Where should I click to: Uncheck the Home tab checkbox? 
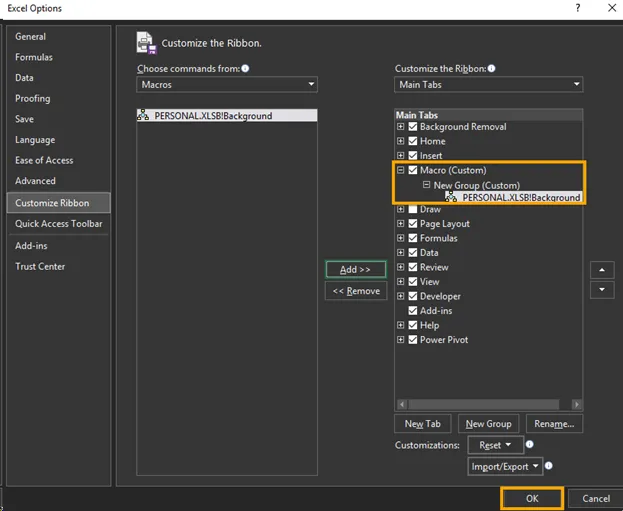(x=413, y=141)
